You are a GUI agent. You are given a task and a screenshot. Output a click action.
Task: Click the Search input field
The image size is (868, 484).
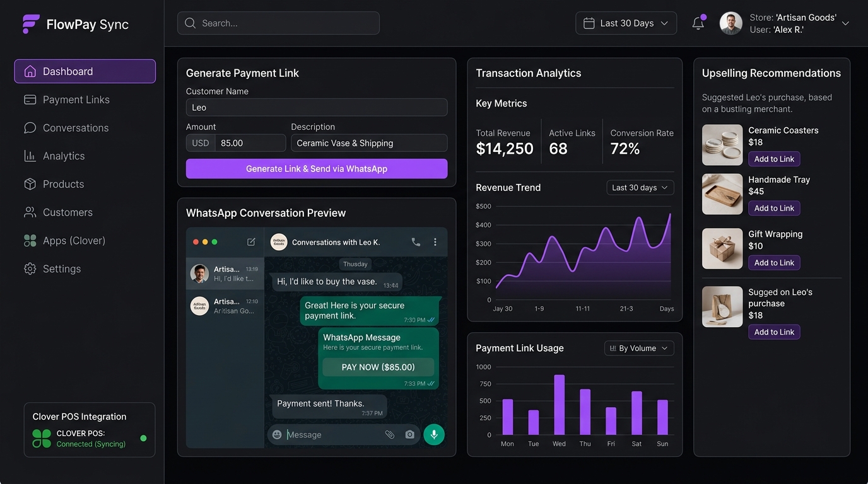(x=278, y=23)
